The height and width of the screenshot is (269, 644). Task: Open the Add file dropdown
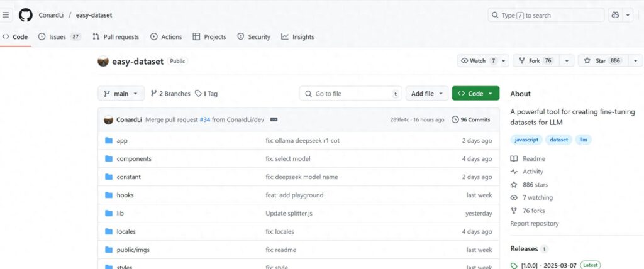(427, 94)
